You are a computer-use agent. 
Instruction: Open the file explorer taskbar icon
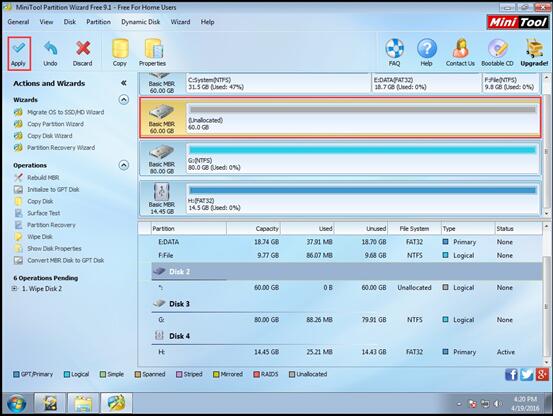point(83,403)
